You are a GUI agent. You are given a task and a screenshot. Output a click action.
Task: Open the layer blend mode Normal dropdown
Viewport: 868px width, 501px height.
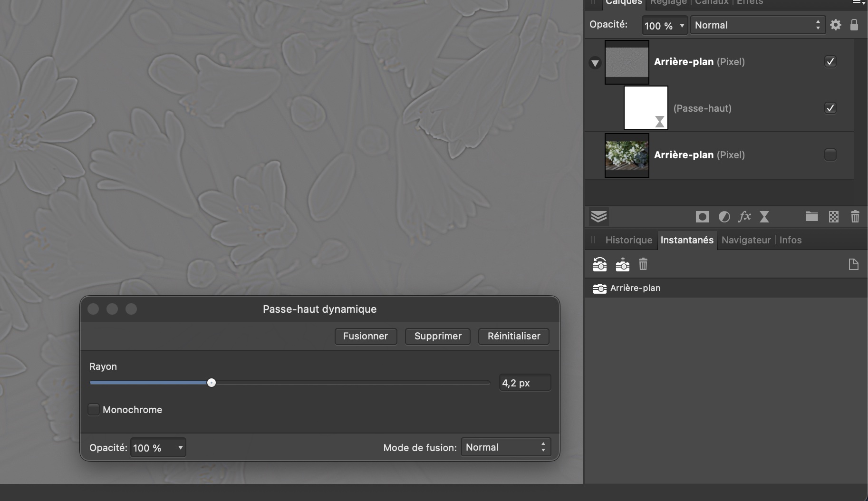click(x=758, y=25)
